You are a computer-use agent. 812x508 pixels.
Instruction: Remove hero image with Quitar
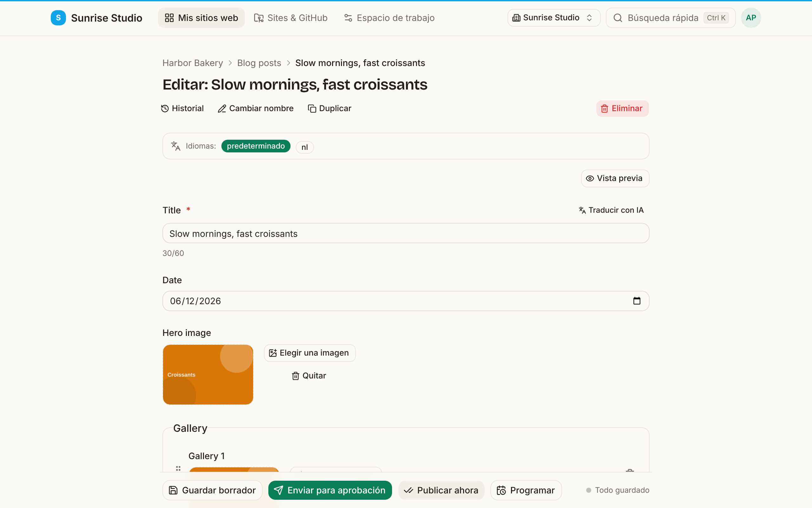point(309,376)
